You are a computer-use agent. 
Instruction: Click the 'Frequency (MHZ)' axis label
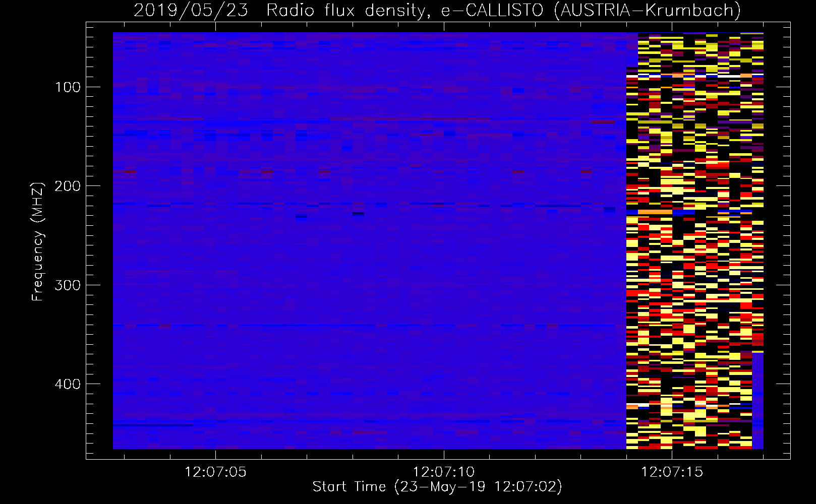38,241
